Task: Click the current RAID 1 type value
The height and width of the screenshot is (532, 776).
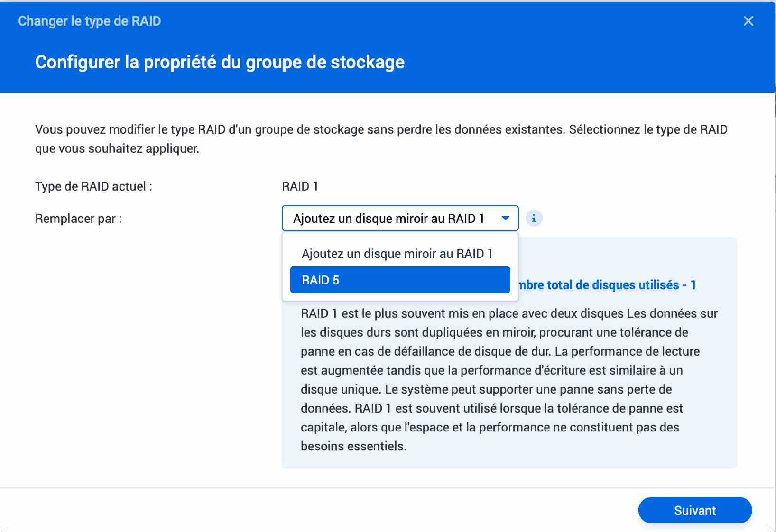Action: [300, 186]
